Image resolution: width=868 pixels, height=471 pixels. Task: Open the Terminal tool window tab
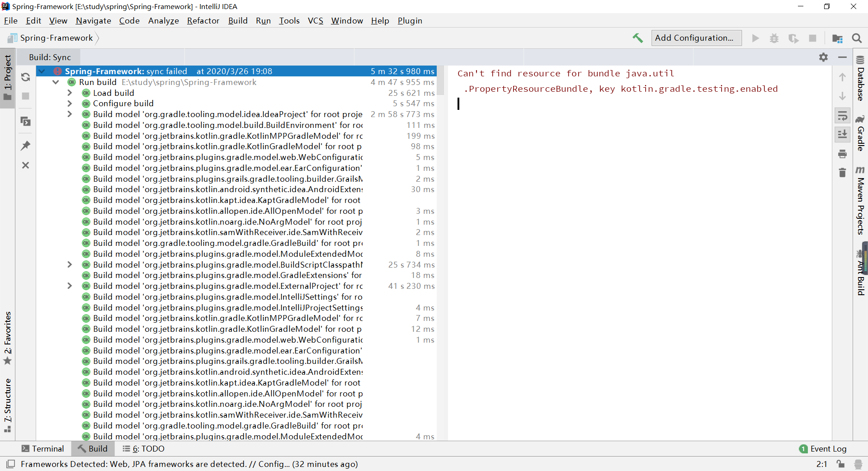click(43, 449)
